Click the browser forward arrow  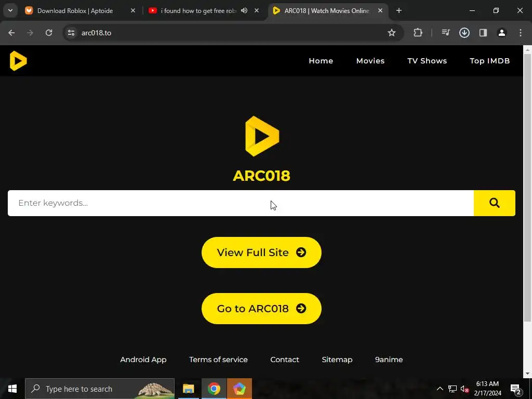pyautogui.click(x=30, y=33)
